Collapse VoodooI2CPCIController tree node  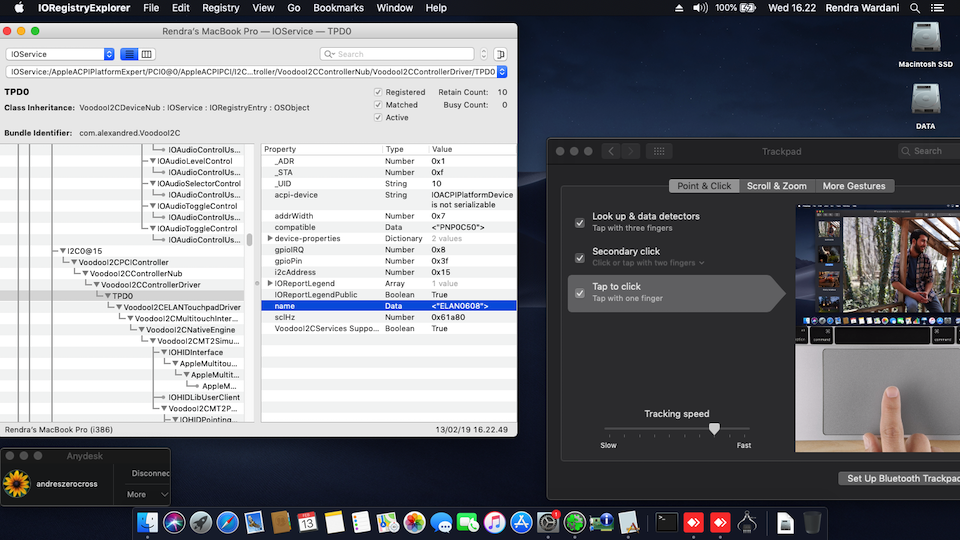click(x=73, y=262)
